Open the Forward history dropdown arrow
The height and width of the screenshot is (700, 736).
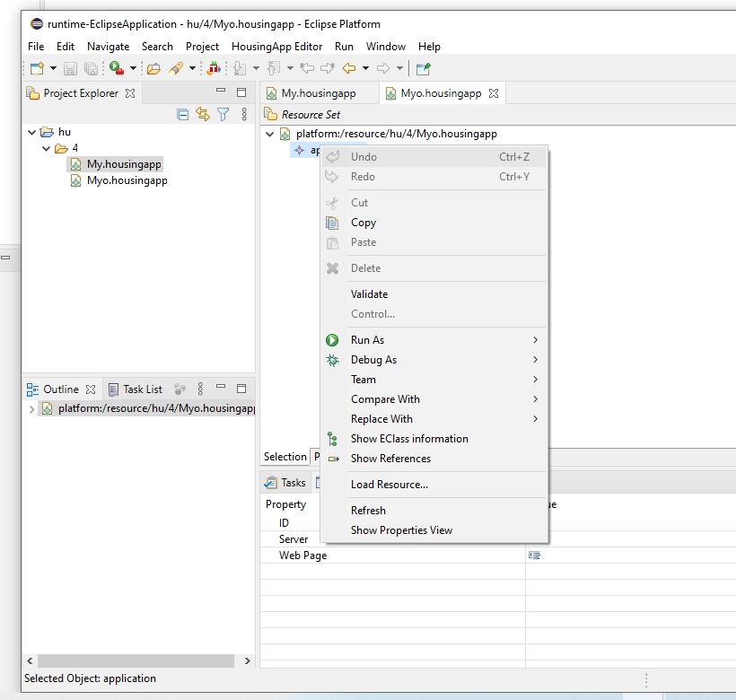click(x=399, y=68)
